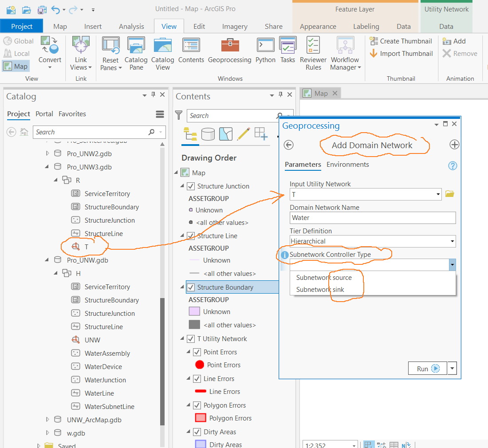This screenshot has width=488, height=448.
Task: Select T utility network in Catalog
Action: [80, 247]
